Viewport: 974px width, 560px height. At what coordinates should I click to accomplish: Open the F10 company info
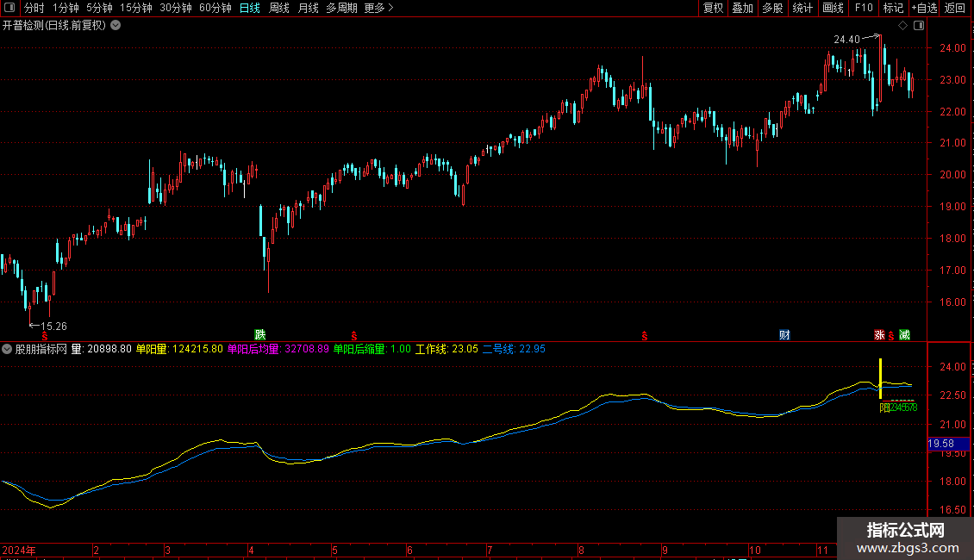[x=864, y=8]
